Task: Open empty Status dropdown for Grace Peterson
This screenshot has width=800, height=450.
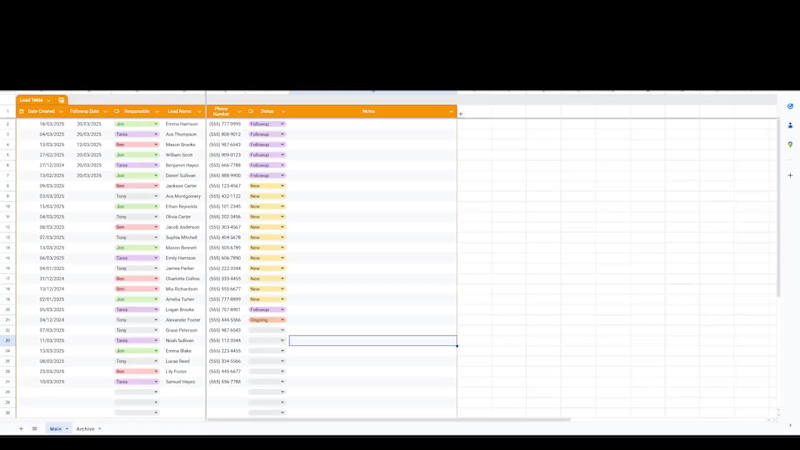Action: (282, 330)
